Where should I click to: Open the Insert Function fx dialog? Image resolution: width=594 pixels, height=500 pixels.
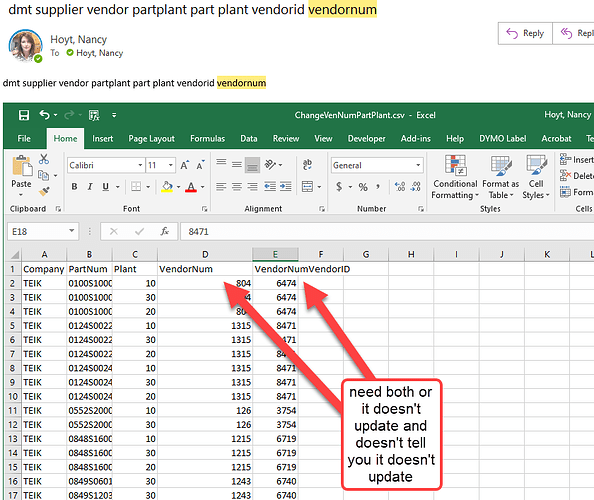pyautogui.click(x=164, y=231)
